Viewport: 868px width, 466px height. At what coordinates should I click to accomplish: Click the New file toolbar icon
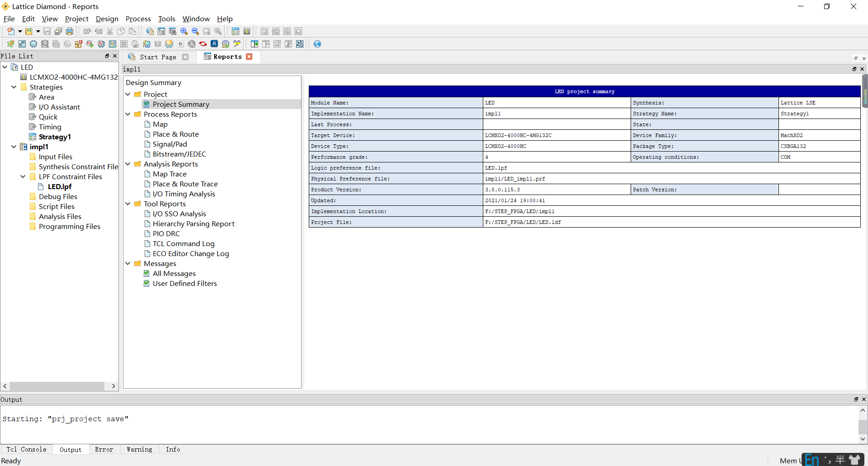10,31
